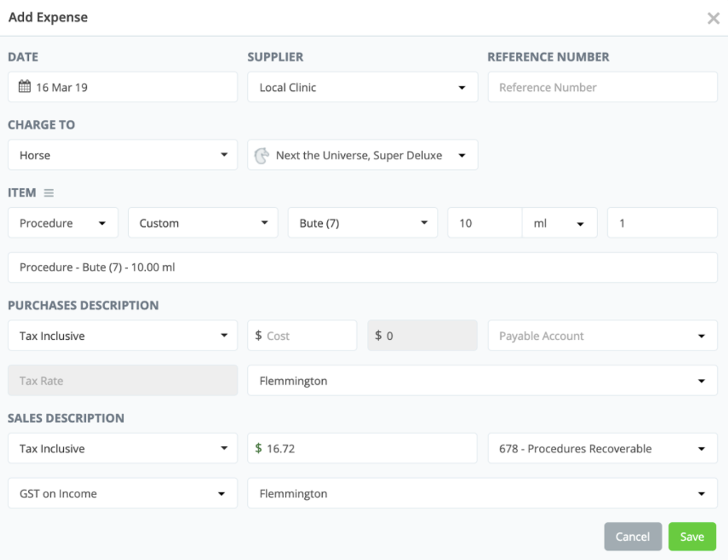Open the GST on Income tax dropdown
Screen dimensions: 728x560
(122, 493)
